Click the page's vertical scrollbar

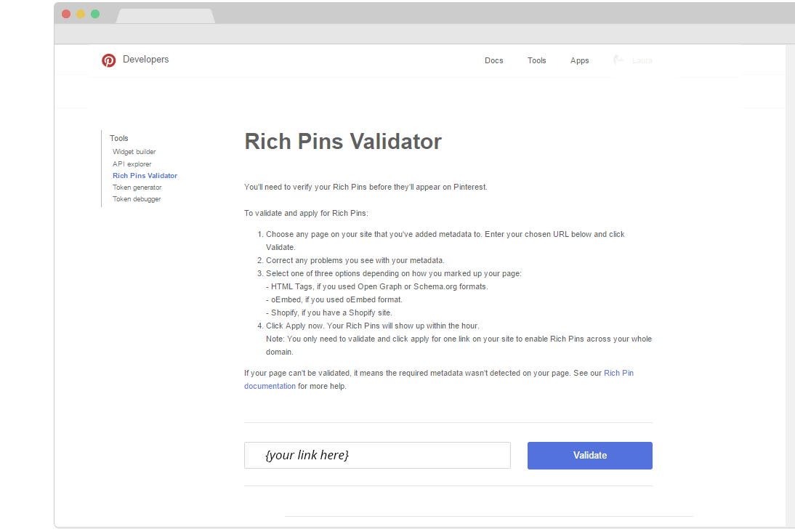tap(790, 283)
